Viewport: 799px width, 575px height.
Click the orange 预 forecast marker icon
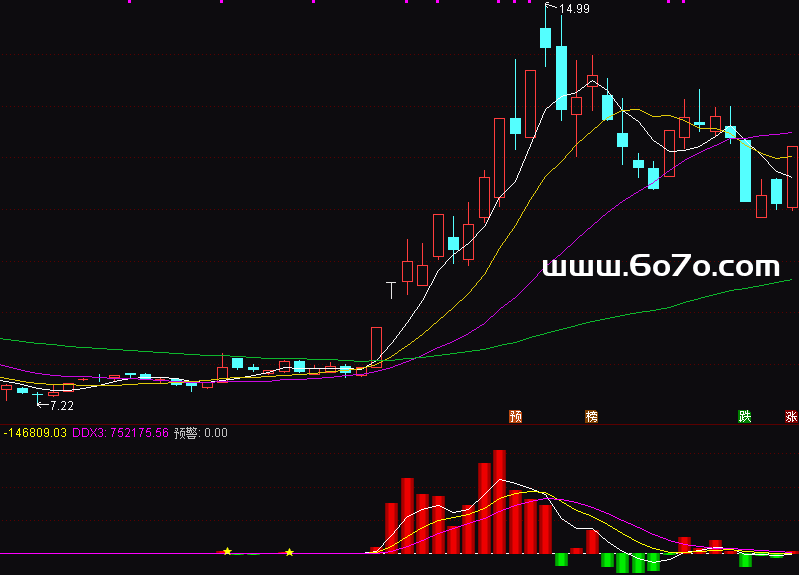516,416
